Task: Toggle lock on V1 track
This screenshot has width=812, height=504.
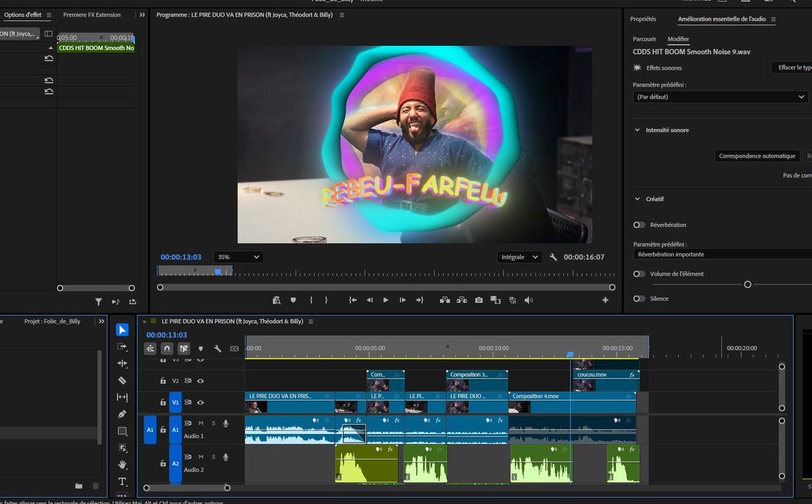Action: click(x=163, y=403)
